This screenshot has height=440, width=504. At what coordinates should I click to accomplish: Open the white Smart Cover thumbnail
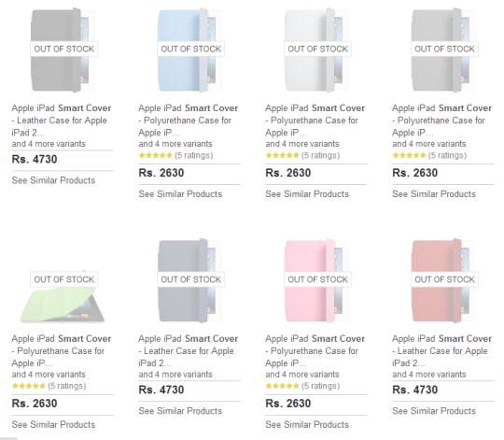click(x=317, y=50)
